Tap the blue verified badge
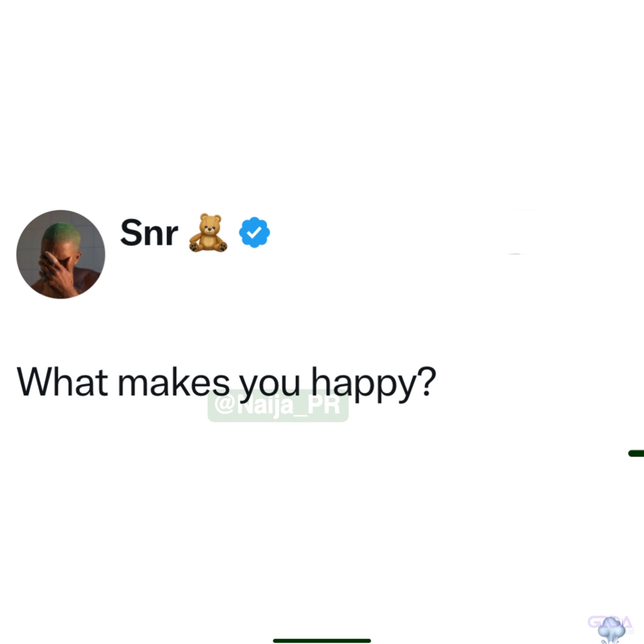Screen dimensions: 644x644 pos(254,232)
